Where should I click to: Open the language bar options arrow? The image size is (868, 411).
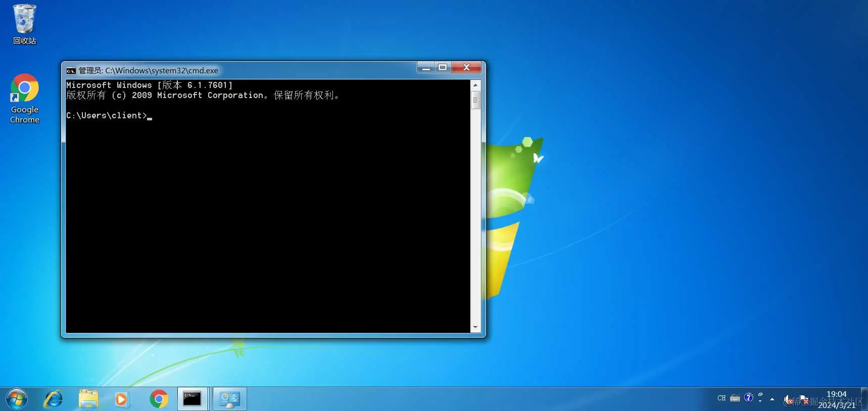[x=760, y=401]
